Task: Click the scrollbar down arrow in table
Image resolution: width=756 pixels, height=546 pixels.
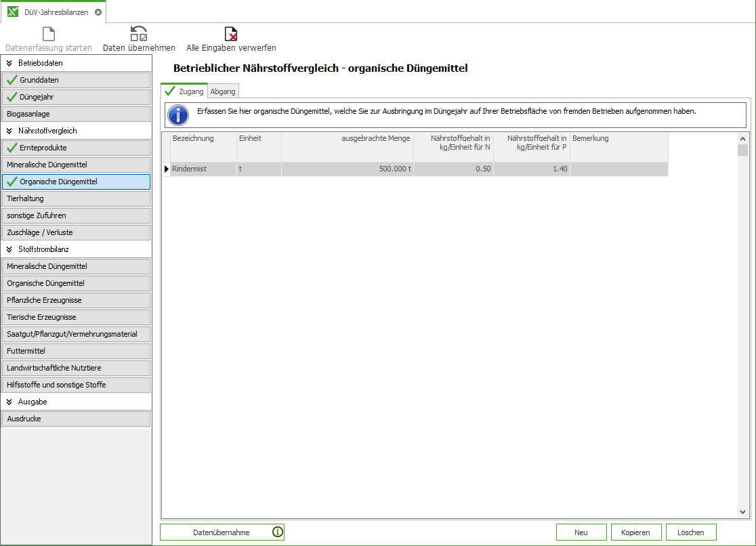Action: (x=742, y=512)
